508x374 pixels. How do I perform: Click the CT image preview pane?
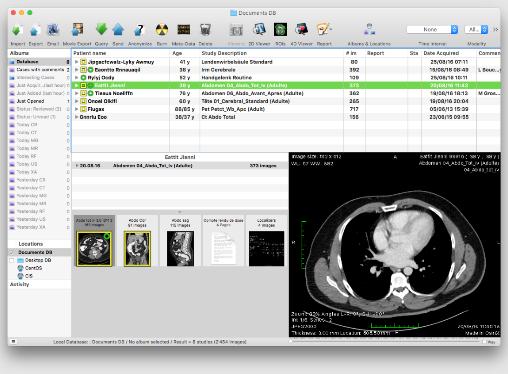click(x=394, y=245)
